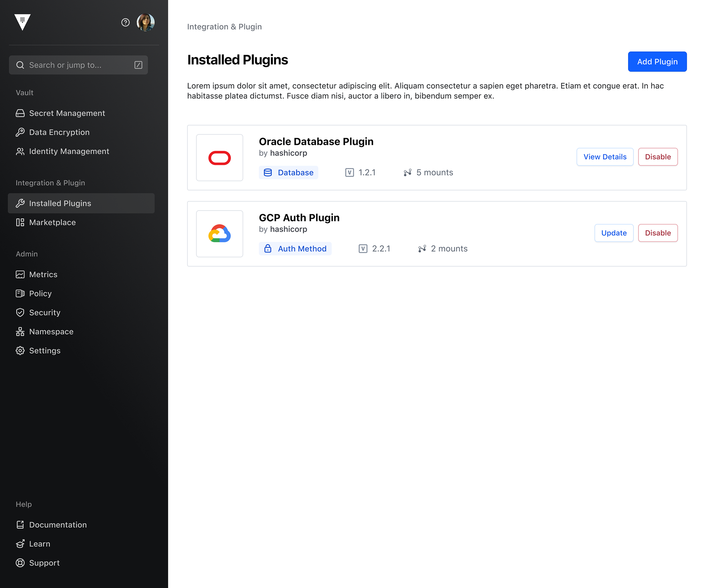View Details of Oracle Database Plugin
The width and height of the screenshot is (706, 588).
click(x=605, y=157)
